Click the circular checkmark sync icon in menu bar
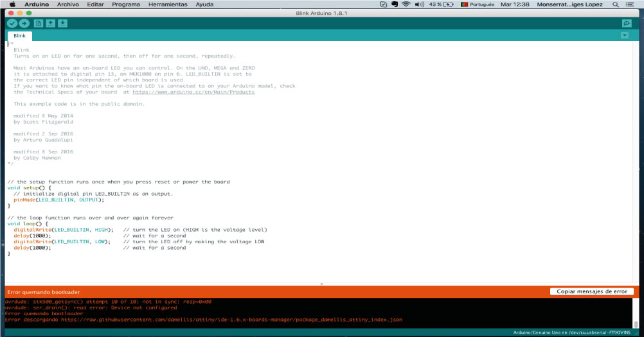The height and width of the screenshot is (337, 644). (x=383, y=4)
